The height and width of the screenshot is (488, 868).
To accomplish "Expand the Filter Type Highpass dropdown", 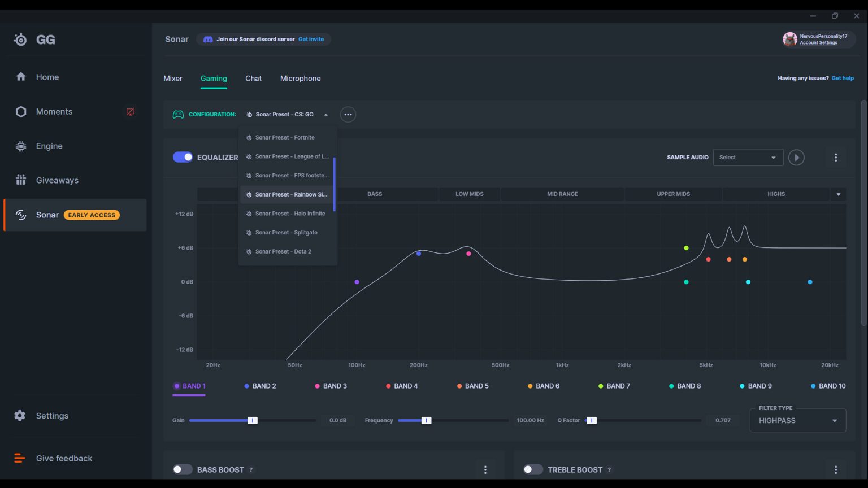I will point(797,421).
